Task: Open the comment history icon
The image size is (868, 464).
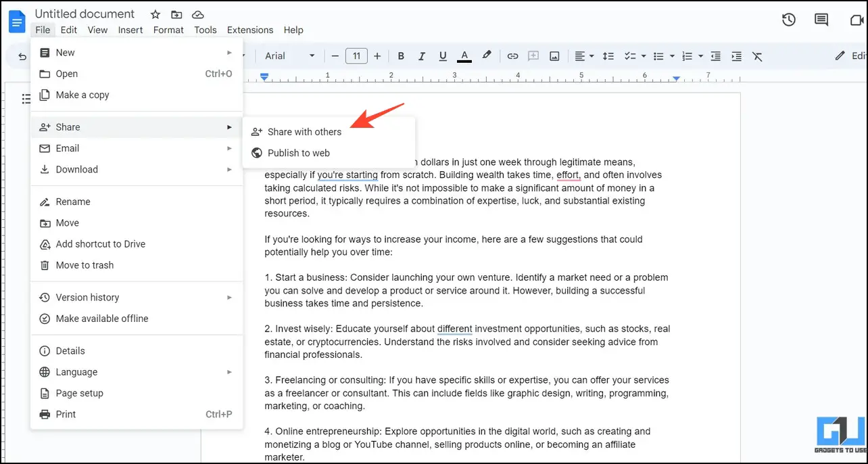Action: 821,20
